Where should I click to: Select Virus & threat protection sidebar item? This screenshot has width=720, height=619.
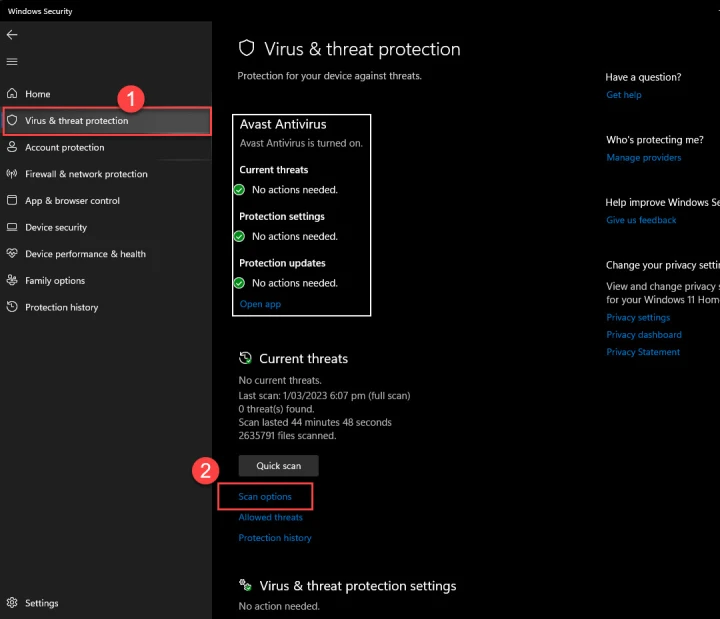pos(107,121)
